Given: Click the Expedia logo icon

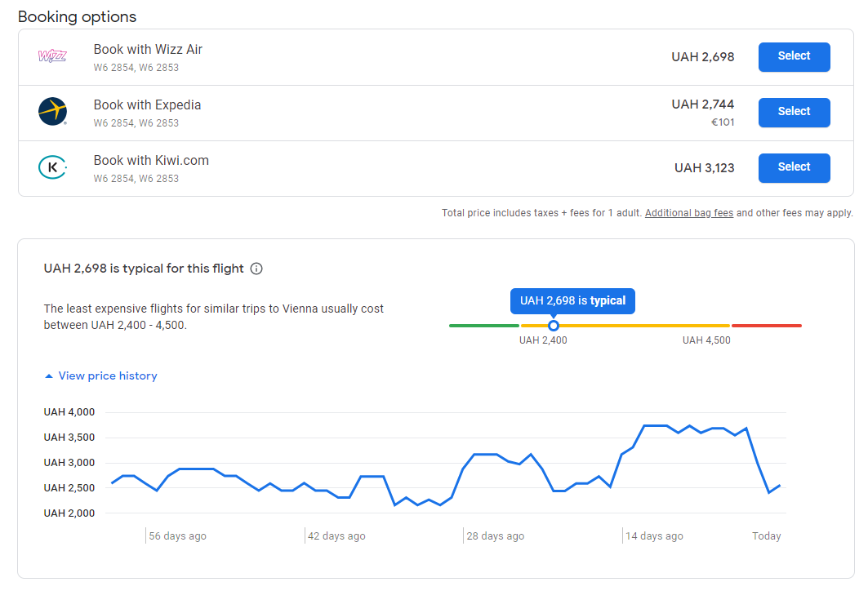Looking at the screenshot, I should 52,112.
